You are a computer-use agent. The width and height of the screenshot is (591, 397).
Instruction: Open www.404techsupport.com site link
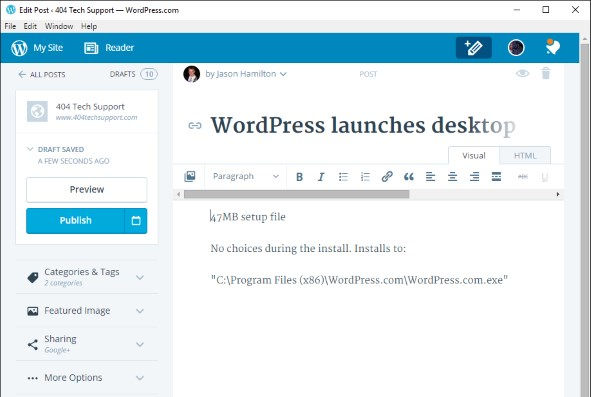[x=96, y=118]
